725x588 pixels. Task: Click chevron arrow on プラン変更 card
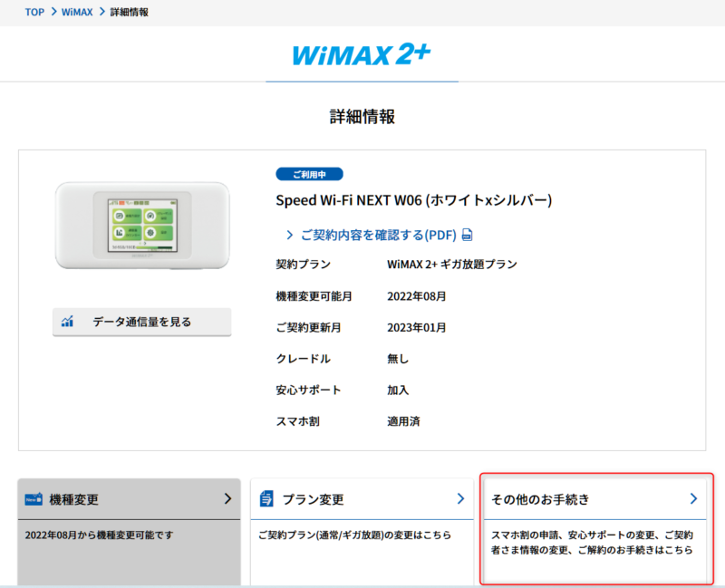coord(460,498)
